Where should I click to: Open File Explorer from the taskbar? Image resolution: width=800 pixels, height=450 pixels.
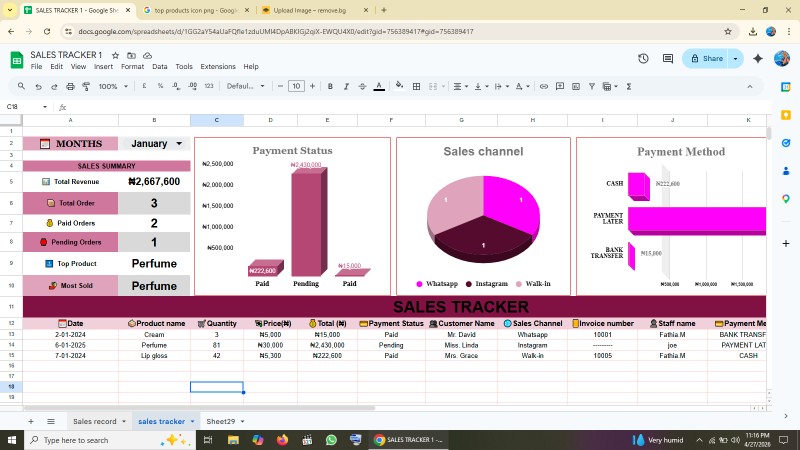[x=233, y=439]
